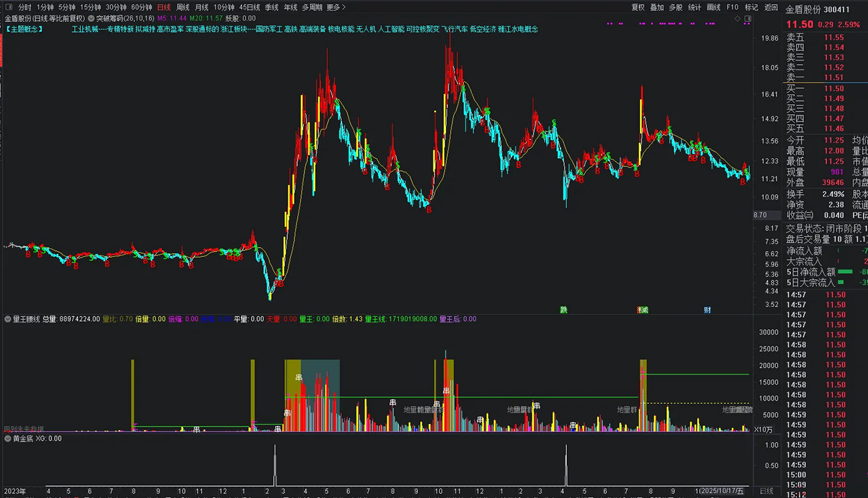Click the panel layout icon beside 分时
Image resolution: width=868 pixels, height=498 pixels.
[x=9, y=7]
